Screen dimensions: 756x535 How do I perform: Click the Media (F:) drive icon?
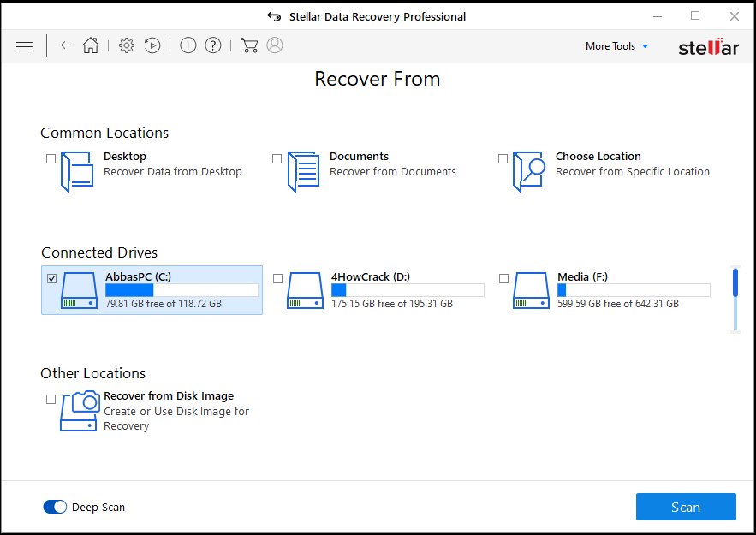tap(531, 290)
